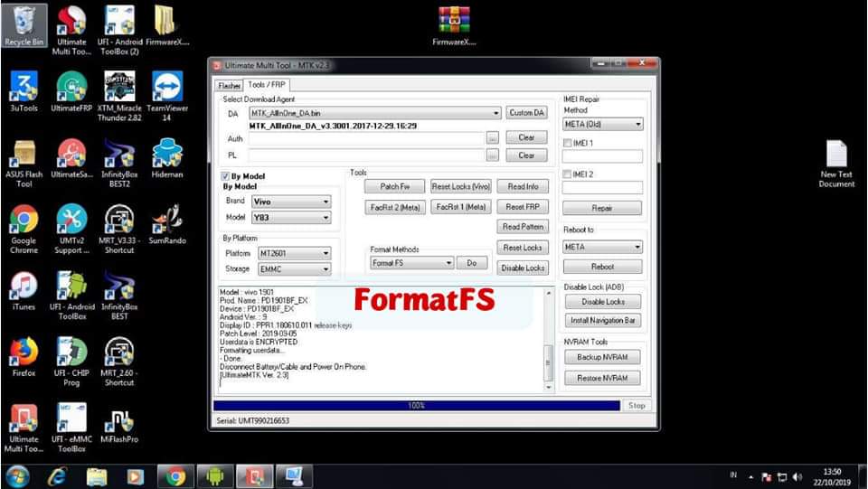Toggle the By Model checkbox
The width and height of the screenshot is (868, 489).
[225, 176]
